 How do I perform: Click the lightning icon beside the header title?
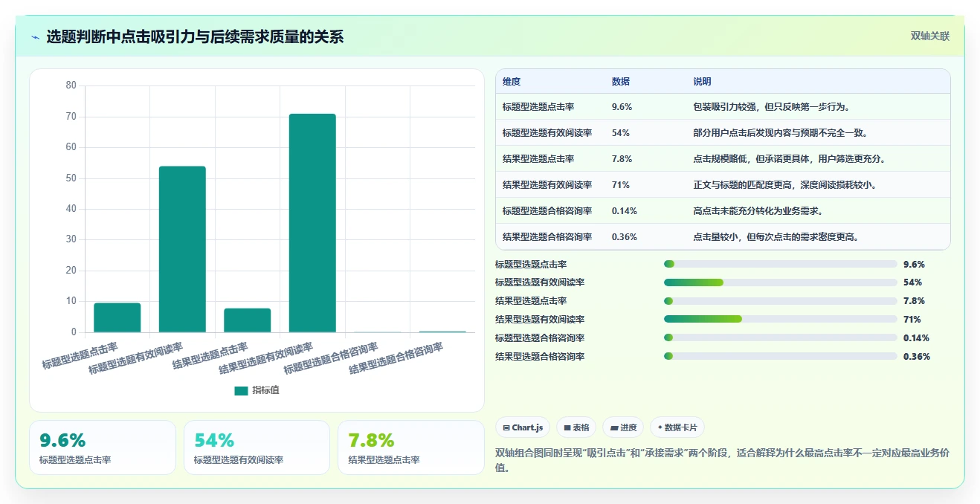pos(36,37)
